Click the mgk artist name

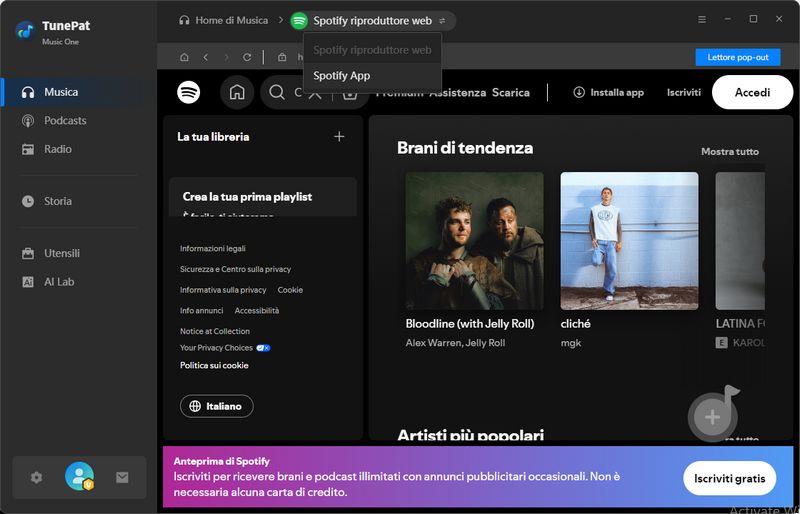[x=571, y=343]
